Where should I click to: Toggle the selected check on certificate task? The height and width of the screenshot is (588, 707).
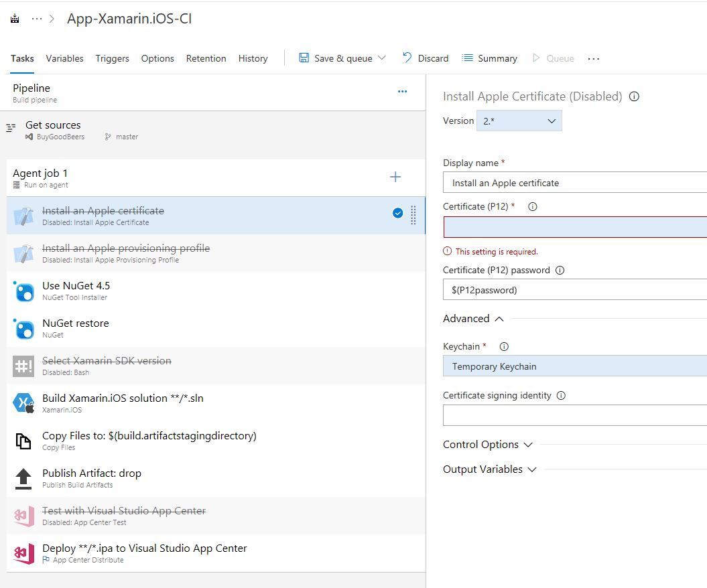pos(397,213)
